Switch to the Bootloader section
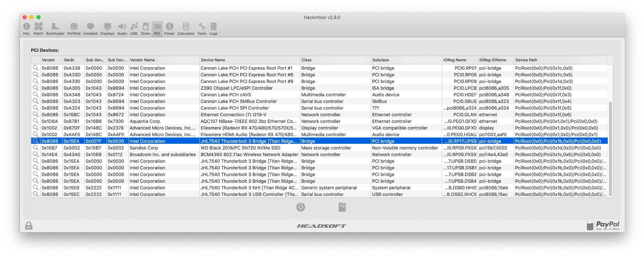 [x=55, y=29]
